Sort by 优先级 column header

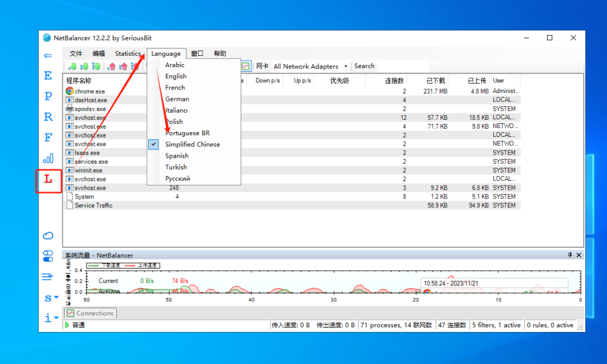[340, 81]
